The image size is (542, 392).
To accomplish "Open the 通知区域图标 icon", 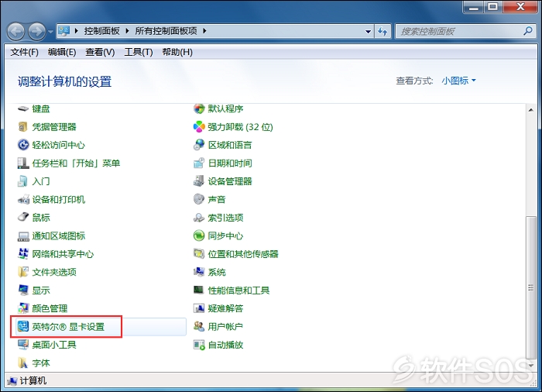I will (23, 236).
